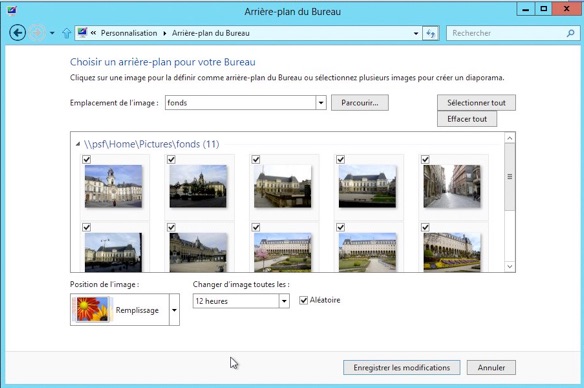Open the Position de l'image dropdown arrow
This screenshot has height=388, width=584.
(174, 310)
